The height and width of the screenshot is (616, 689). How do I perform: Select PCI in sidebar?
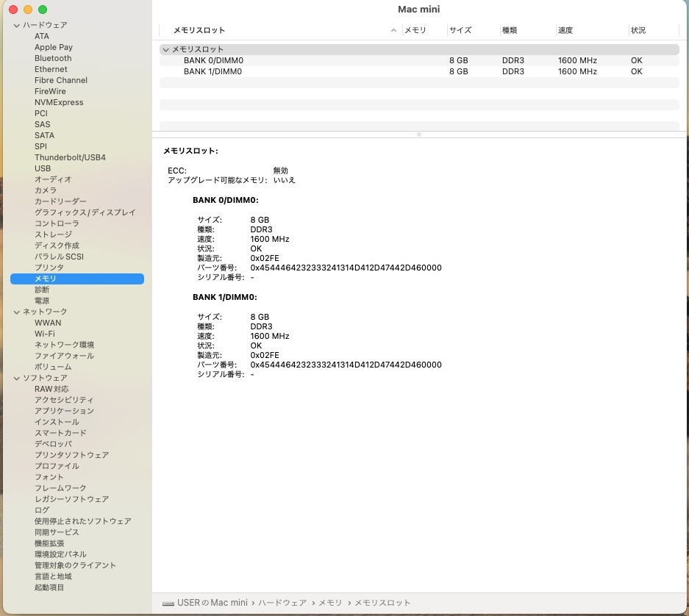tap(41, 113)
